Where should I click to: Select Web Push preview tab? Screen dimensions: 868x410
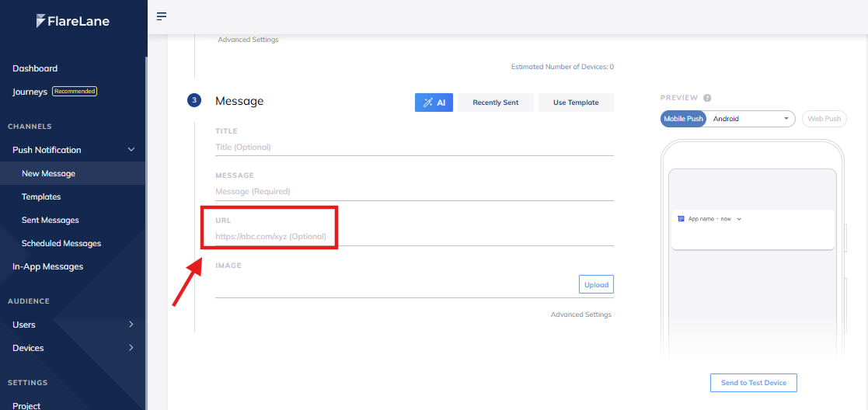tap(824, 118)
